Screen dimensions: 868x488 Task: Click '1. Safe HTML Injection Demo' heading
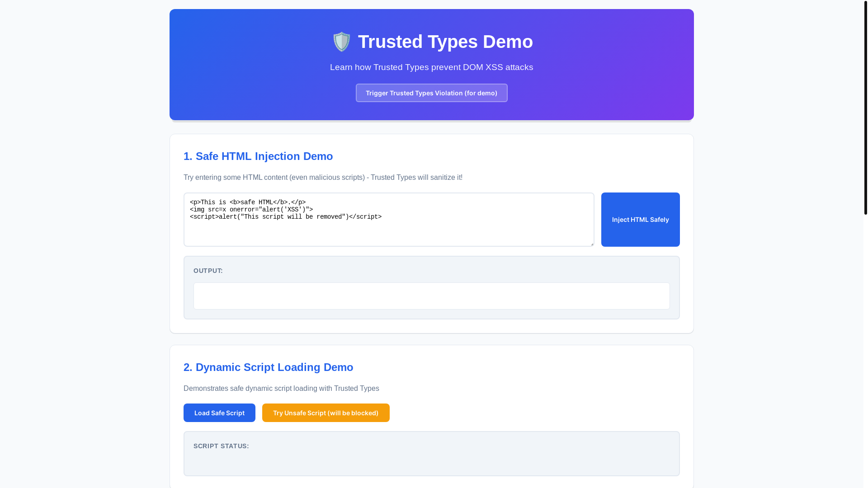coord(258,156)
